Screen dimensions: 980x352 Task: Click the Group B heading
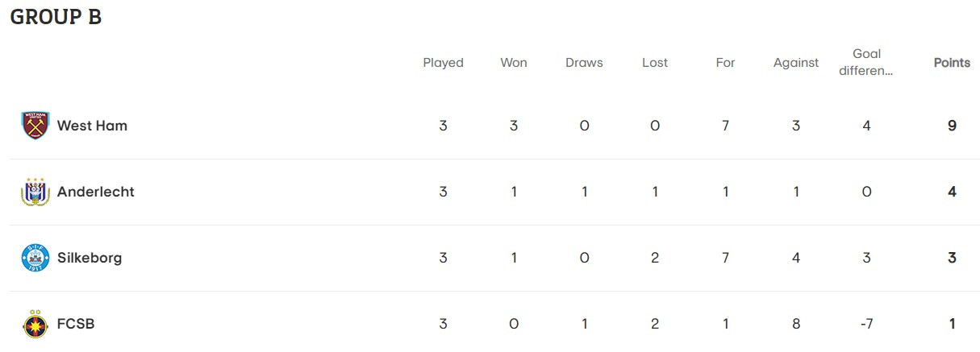pos(56,18)
